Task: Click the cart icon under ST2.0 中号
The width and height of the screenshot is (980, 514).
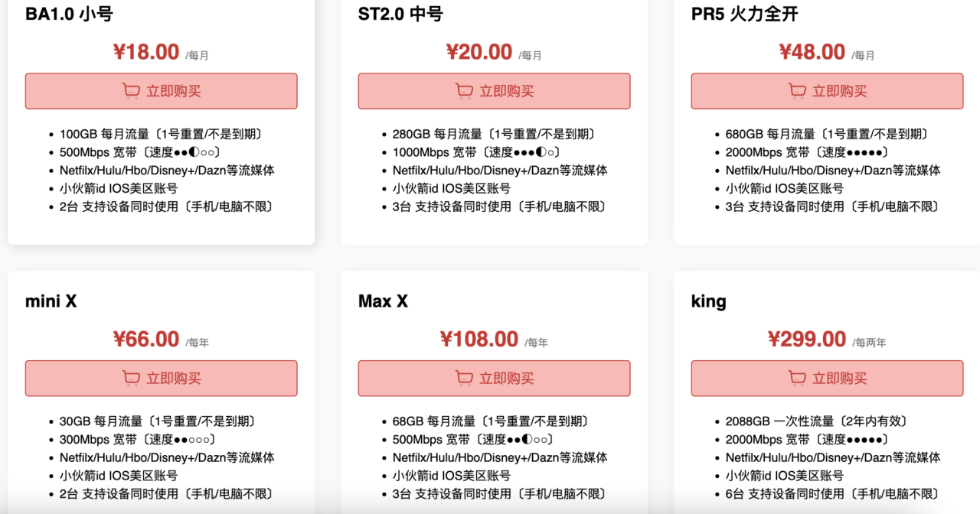Action: [x=464, y=91]
